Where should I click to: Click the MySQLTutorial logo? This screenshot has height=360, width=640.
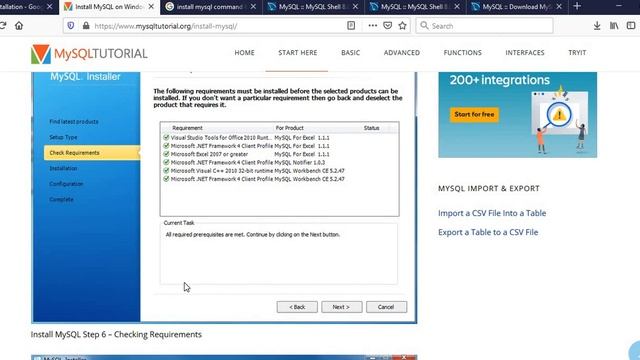coord(89,53)
